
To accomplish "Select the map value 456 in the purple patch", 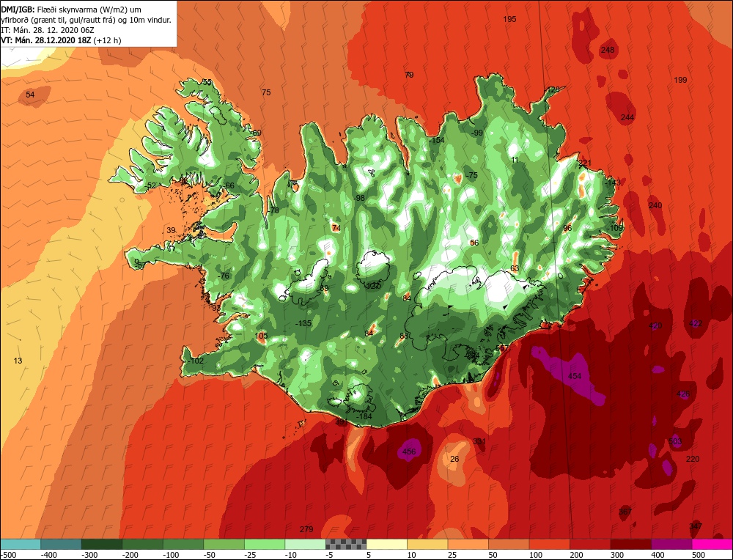I will click(x=409, y=452).
